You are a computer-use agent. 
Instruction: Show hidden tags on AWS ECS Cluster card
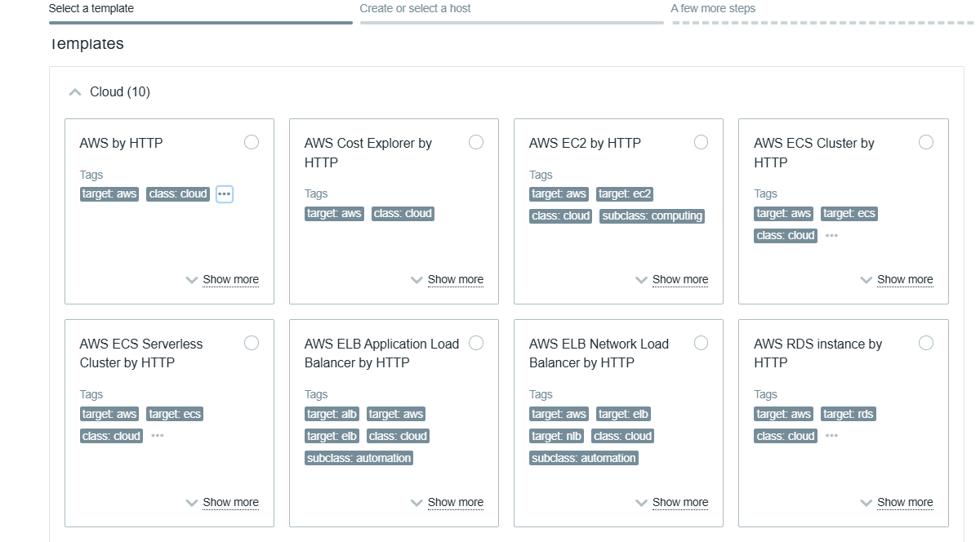(x=831, y=235)
